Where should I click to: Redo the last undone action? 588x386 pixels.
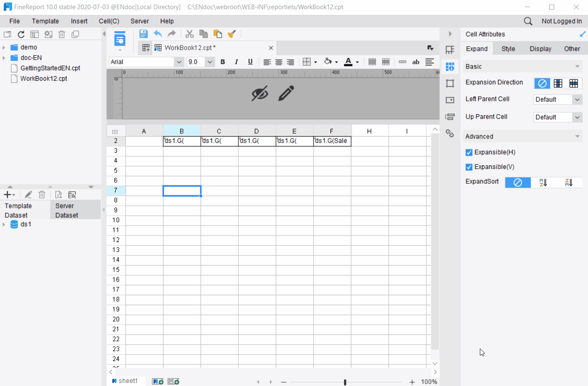[172, 34]
